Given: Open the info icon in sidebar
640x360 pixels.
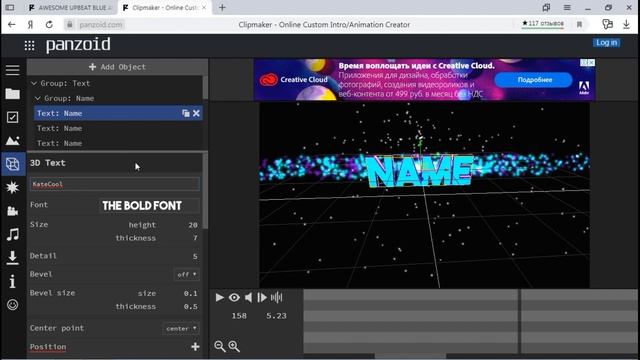Looking at the screenshot, I should click(x=13, y=281).
